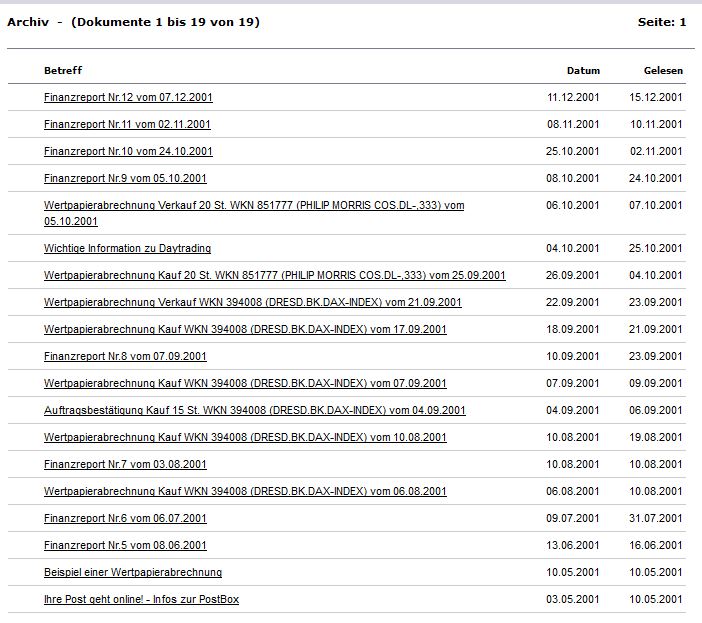Select Datum value 07.09.2001
This screenshot has height=623, width=702.
pyautogui.click(x=573, y=383)
